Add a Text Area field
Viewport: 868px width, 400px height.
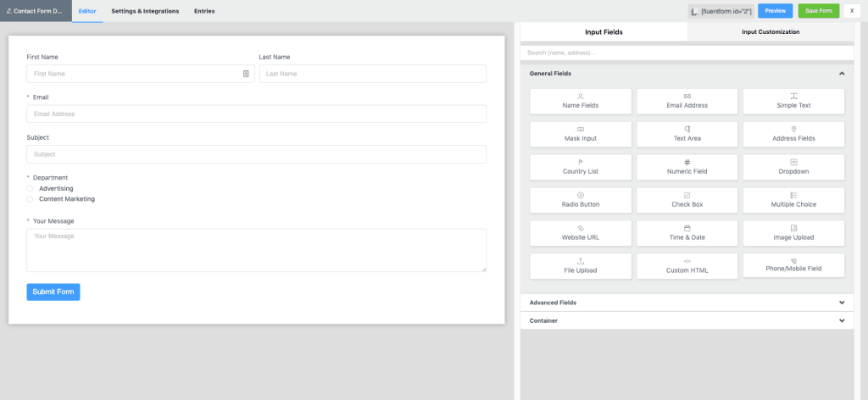[x=687, y=135]
